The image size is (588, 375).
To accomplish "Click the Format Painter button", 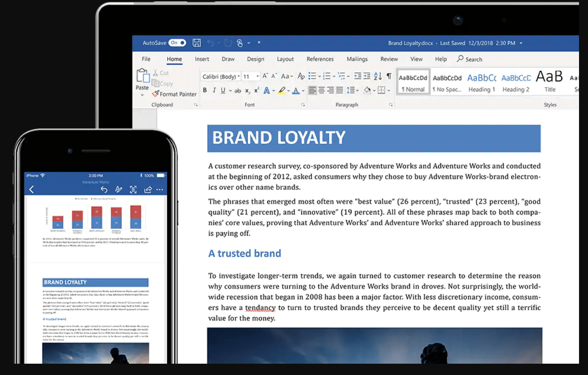I will (174, 94).
